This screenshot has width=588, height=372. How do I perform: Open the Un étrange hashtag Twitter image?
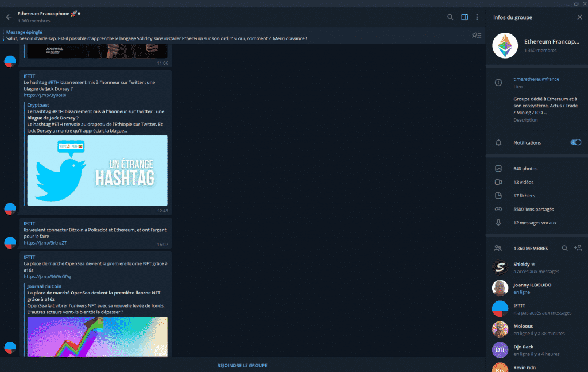pos(97,170)
